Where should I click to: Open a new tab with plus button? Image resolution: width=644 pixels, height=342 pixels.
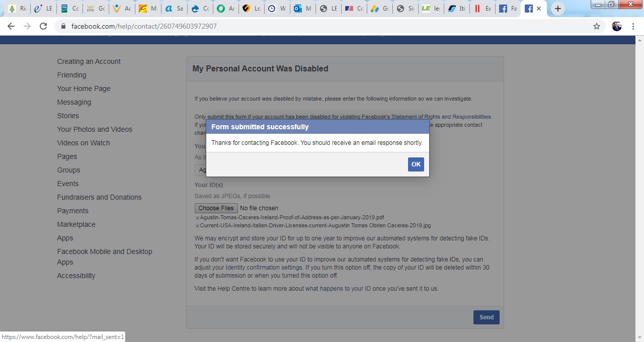[x=557, y=9]
